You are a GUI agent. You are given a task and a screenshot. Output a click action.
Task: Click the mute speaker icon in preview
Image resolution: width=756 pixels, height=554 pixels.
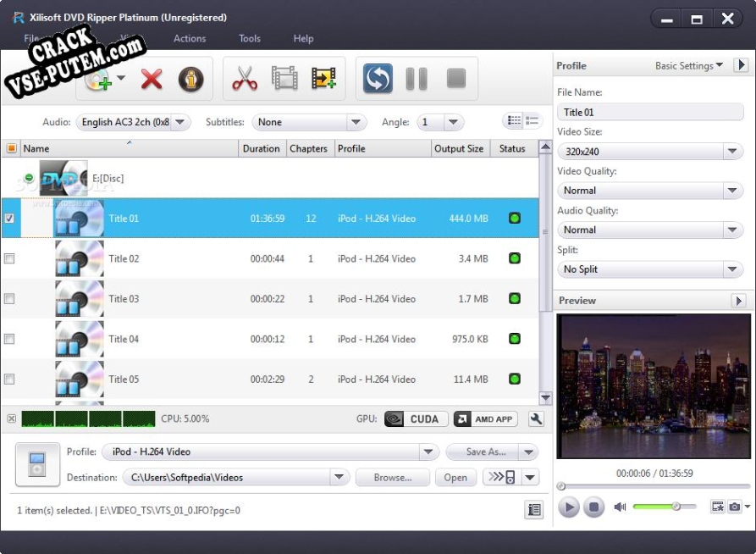(x=620, y=507)
